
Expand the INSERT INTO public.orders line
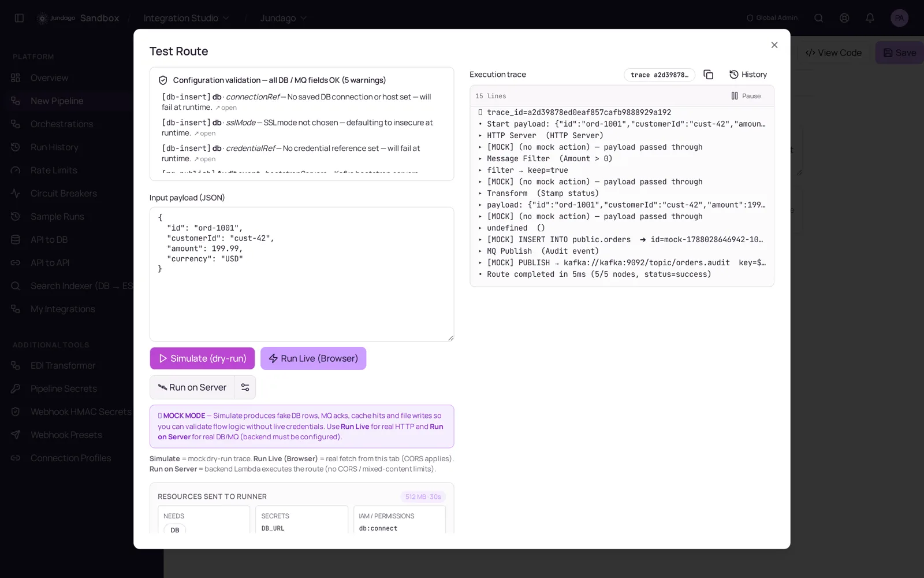(621, 239)
